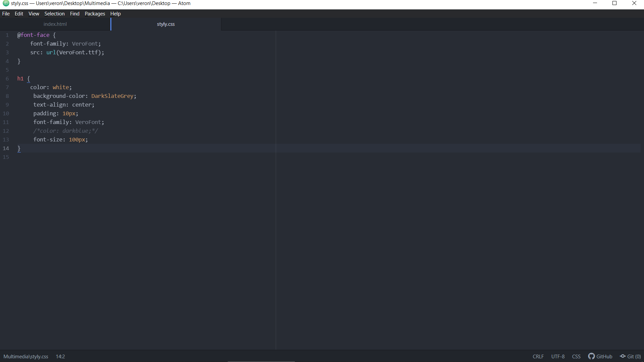
Task: Click line number 12 in the gutter
Action: 6,131
